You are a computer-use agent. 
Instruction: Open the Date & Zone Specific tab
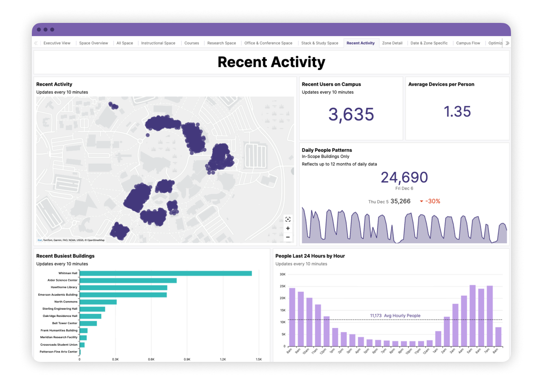tap(429, 43)
